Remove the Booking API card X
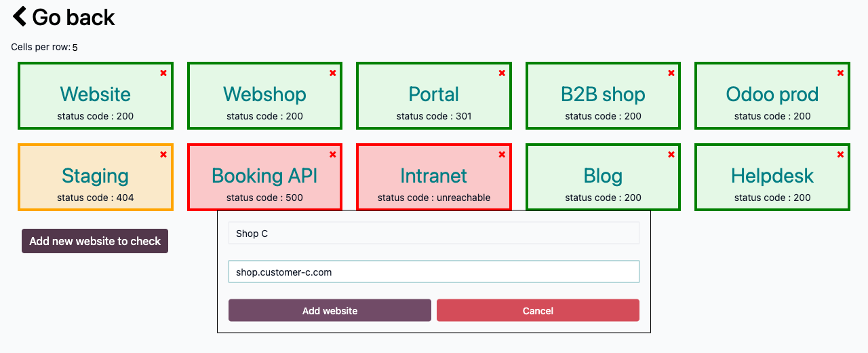The height and width of the screenshot is (353, 868). pyautogui.click(x=332, y=154)
